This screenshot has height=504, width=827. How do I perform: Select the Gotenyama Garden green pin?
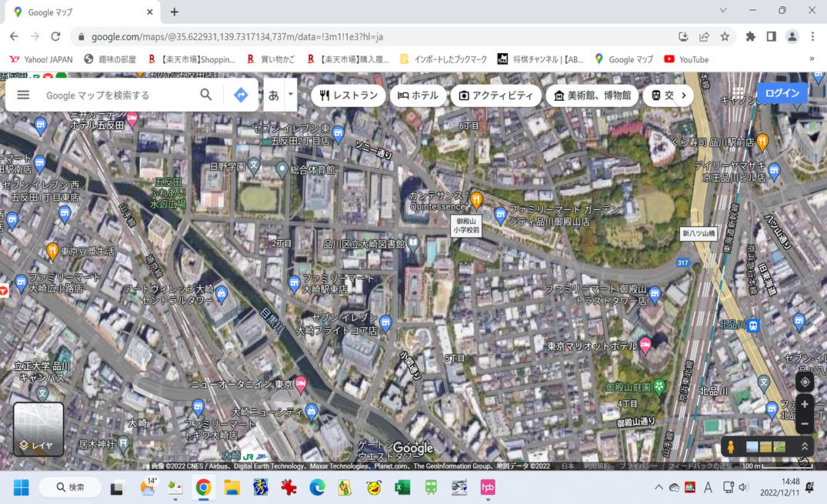click(x=659, y=387)
